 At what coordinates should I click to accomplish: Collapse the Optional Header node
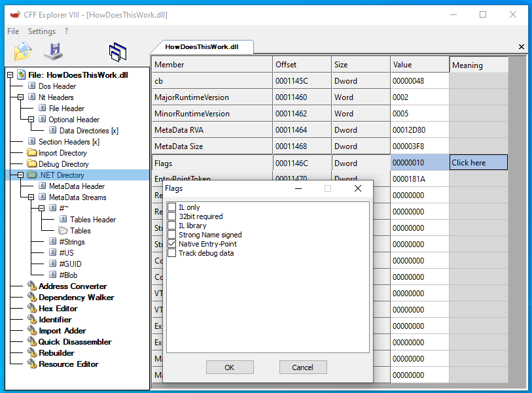click(31, 120)
